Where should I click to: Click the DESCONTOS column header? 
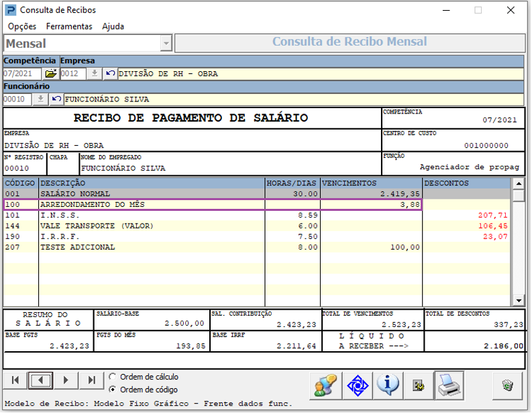[466, 183]
